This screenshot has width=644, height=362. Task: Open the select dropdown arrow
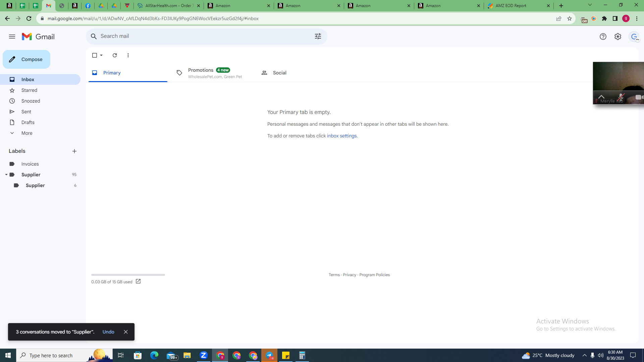coord(101,55)
